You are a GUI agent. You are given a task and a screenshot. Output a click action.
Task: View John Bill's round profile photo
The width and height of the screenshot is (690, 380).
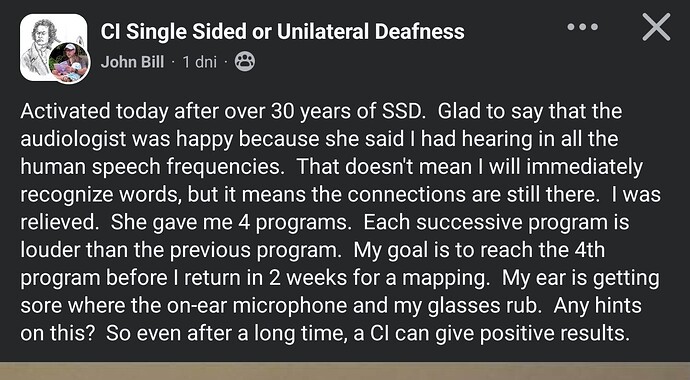(x=70, y=63)
